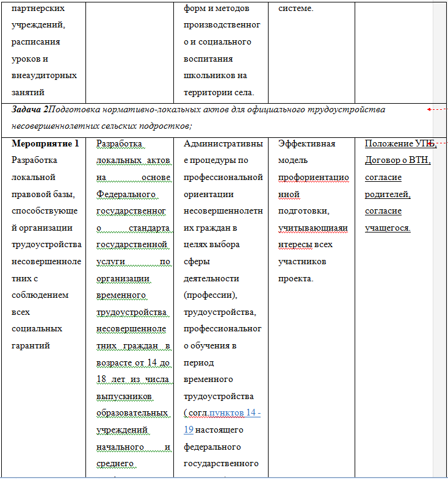Click the text "нтересы всех"
The image size is (448, 479).
point(305,245)
